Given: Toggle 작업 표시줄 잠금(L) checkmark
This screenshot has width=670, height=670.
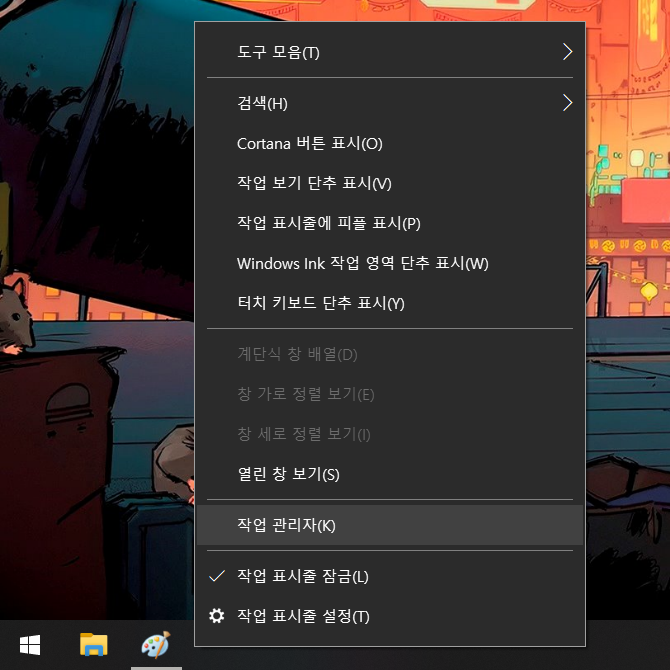Looking at the screenshot, I should 217,576.
